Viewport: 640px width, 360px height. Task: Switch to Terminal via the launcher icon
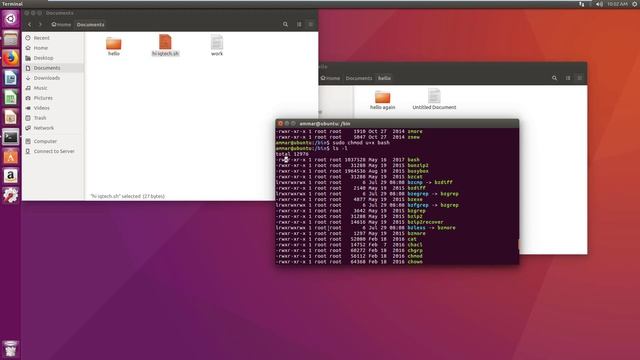click(x=11, y=137)
